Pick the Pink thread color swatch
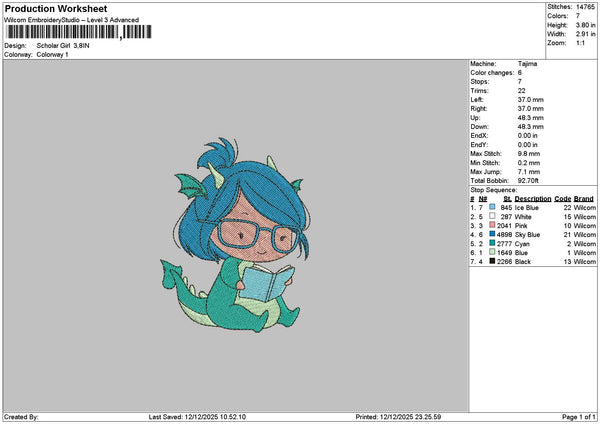 click(x=492, y=225)
